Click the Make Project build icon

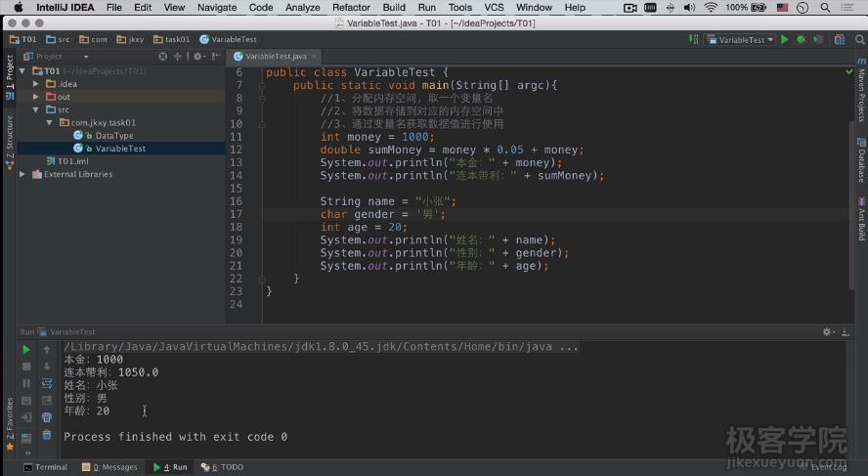(x=691, y=40)
